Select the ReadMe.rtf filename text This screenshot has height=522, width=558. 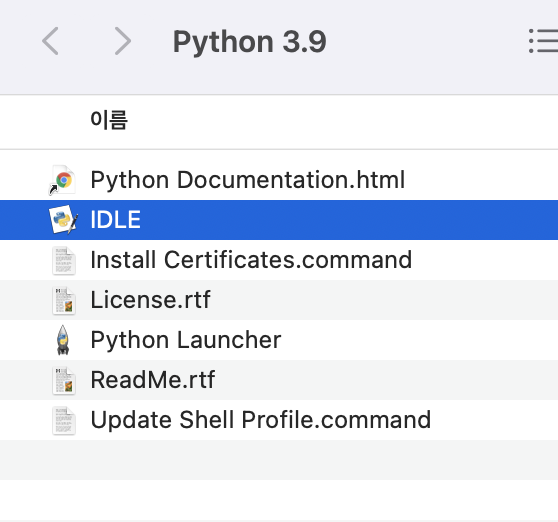pyautogui.click(x=153, y=380)
